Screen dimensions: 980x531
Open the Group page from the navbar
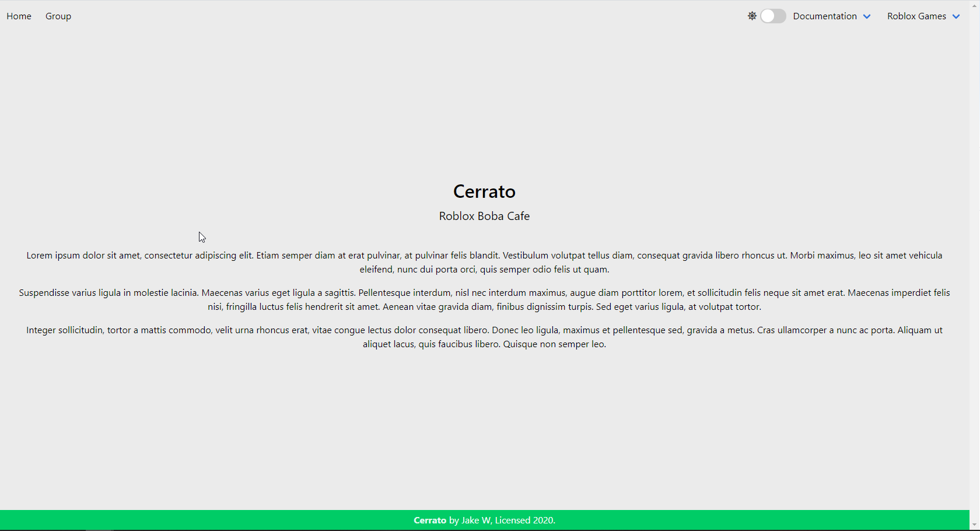pos(58,16)
